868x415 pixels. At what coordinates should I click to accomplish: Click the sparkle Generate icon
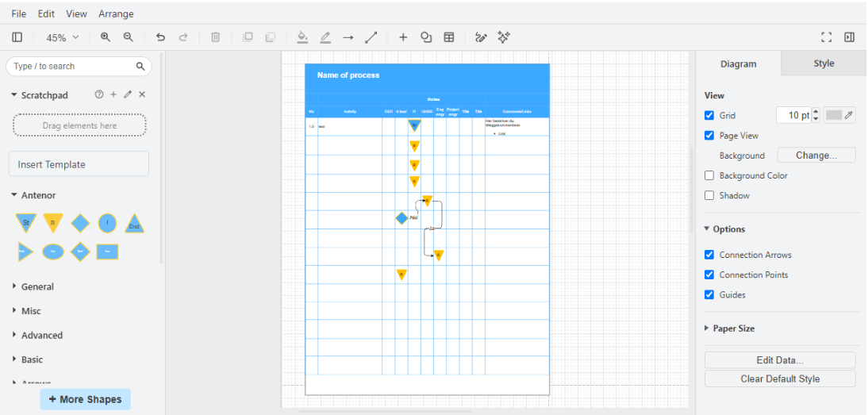tap(504, 37)
